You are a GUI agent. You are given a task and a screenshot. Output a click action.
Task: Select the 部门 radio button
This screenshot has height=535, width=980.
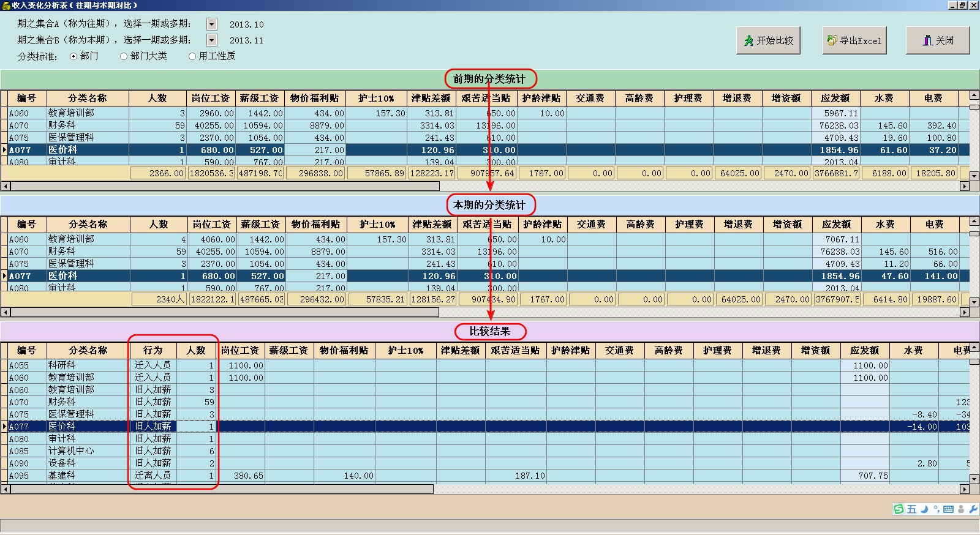pyautogui.click(x=73, y=56)
